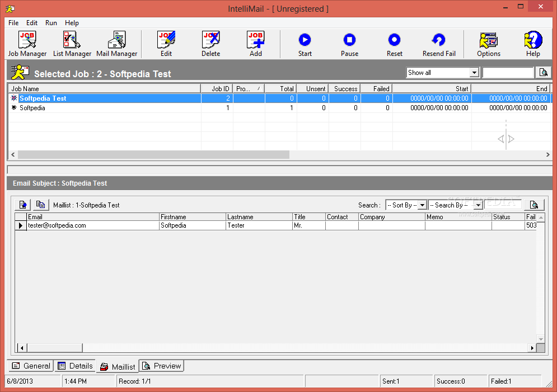557x392 pixels.
Task: Reset the selected job
Action: coord(394,44)
